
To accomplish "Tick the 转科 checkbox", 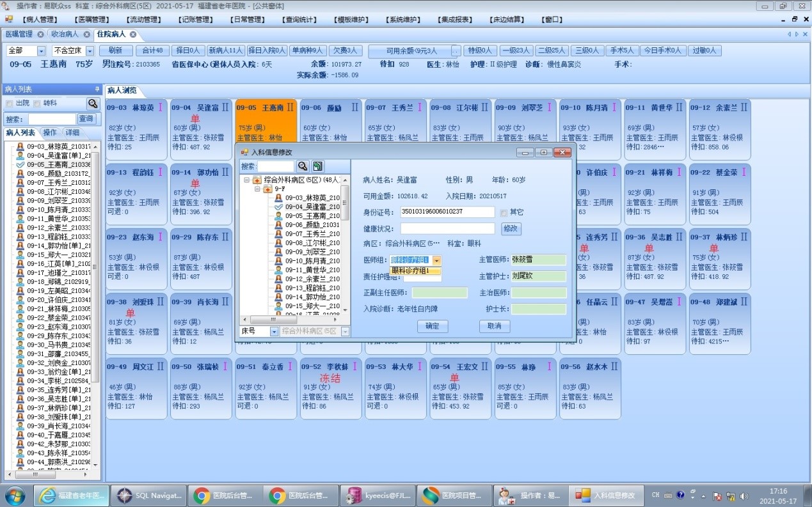I will pos(37,104).
